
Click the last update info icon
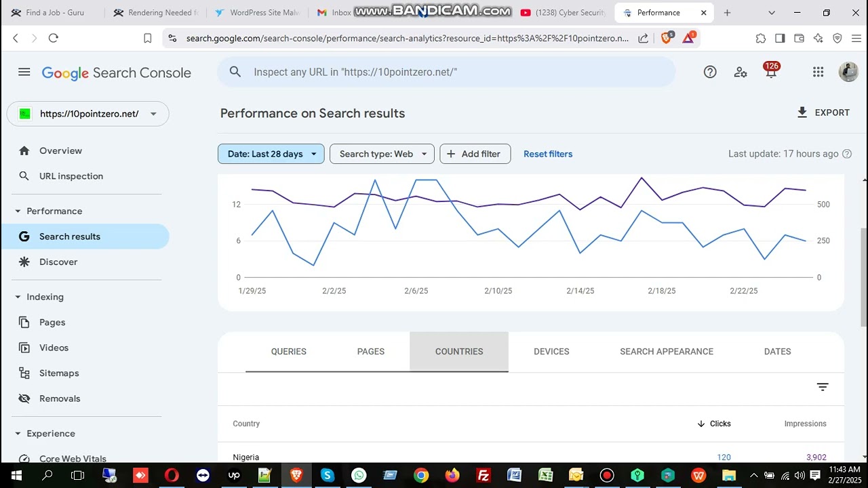tap(847, 154)
